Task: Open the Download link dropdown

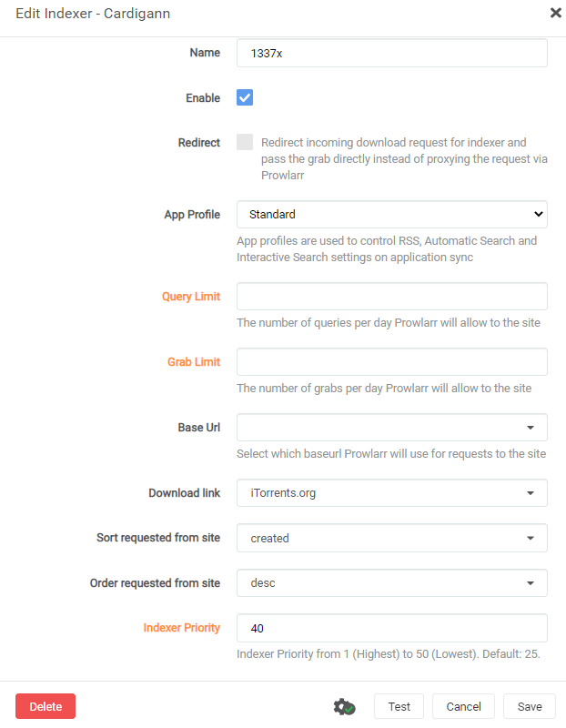Action: [392, 492]
